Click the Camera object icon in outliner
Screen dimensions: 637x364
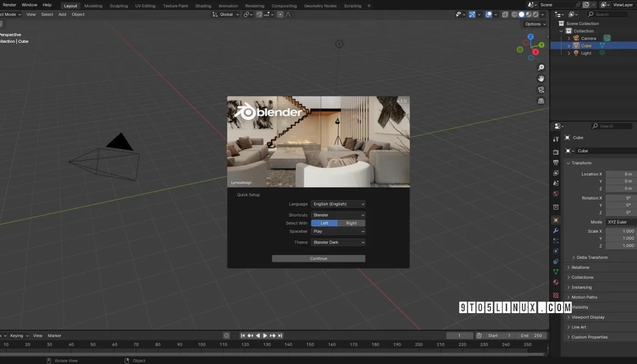click(576, 38)
